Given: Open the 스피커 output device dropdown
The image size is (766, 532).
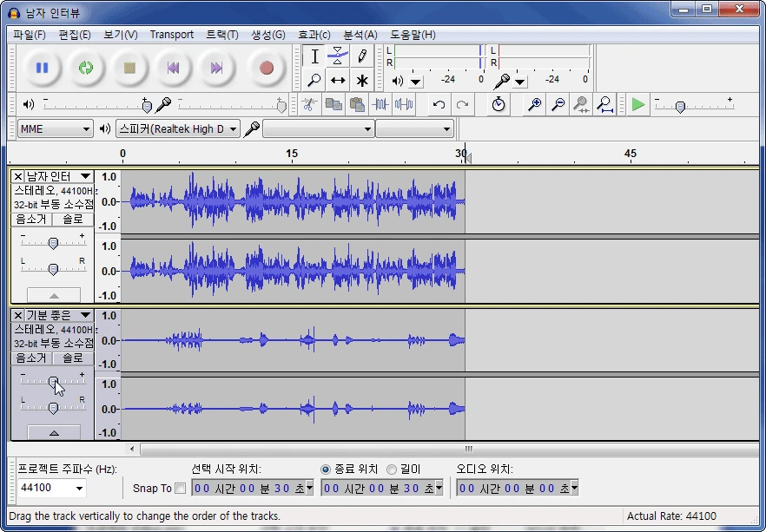Looking at the screenshot, I should click(x=177, y=128).
